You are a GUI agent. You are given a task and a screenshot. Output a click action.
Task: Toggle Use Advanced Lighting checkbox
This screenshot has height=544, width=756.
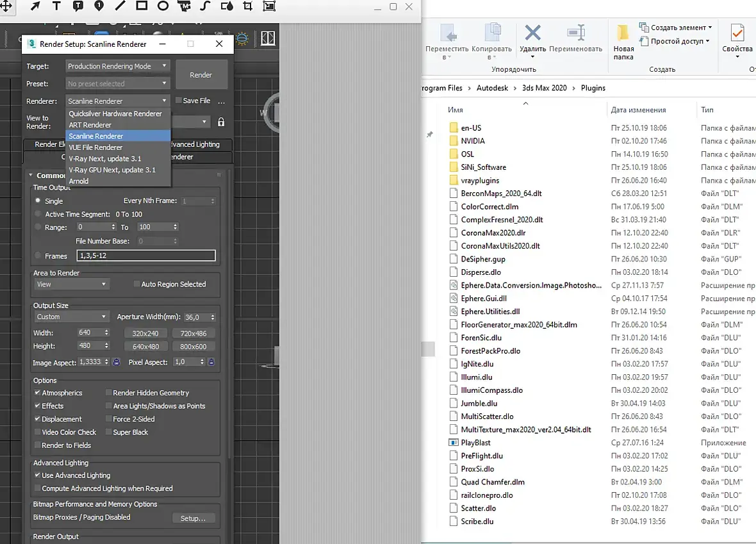pyautogui.click(x=37, y=475)
